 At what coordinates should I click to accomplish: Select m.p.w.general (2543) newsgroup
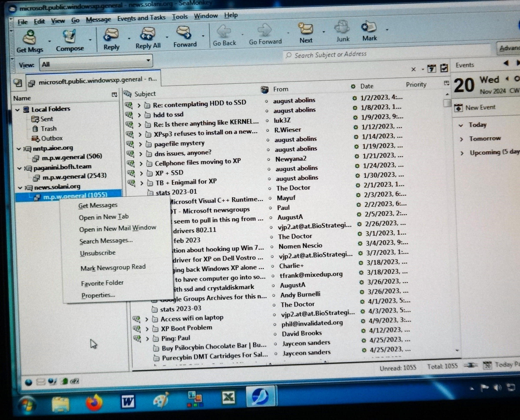tap(74, 176)
